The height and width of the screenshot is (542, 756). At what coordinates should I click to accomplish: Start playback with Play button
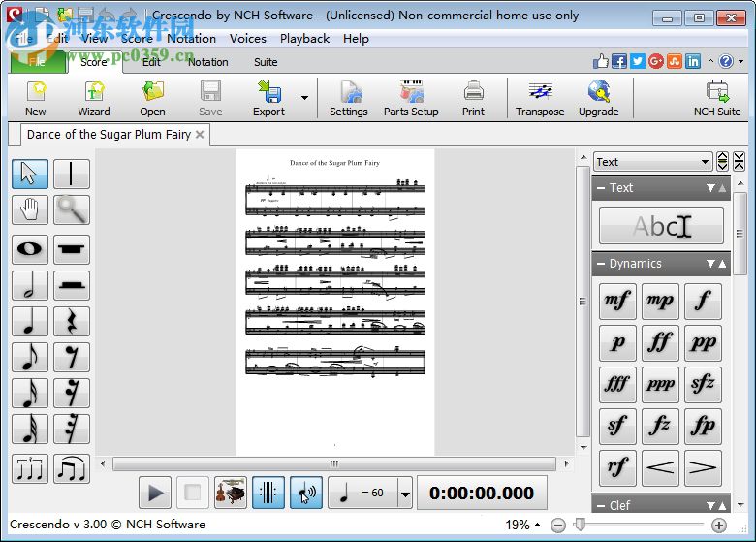point(155,493)
